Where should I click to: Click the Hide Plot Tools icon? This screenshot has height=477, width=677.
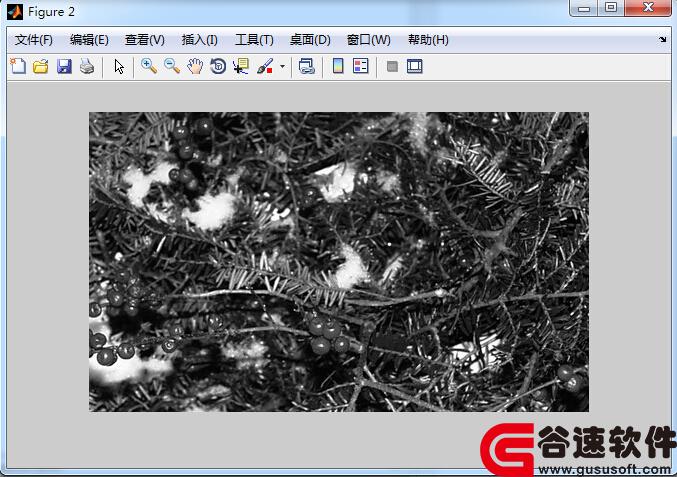(x=392, y=66)
